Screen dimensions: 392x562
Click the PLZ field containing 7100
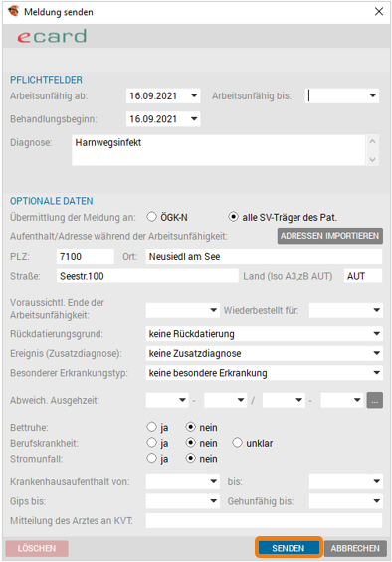coord(85,257)
